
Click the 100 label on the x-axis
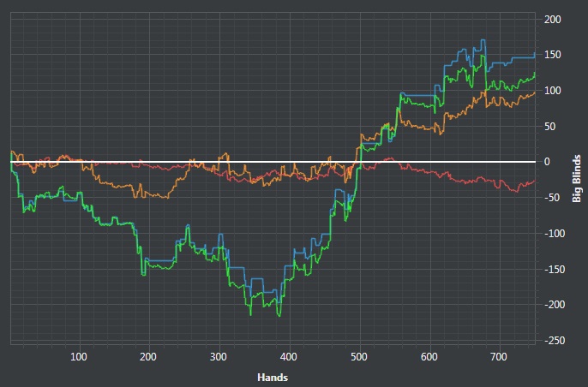pos(79,357)
